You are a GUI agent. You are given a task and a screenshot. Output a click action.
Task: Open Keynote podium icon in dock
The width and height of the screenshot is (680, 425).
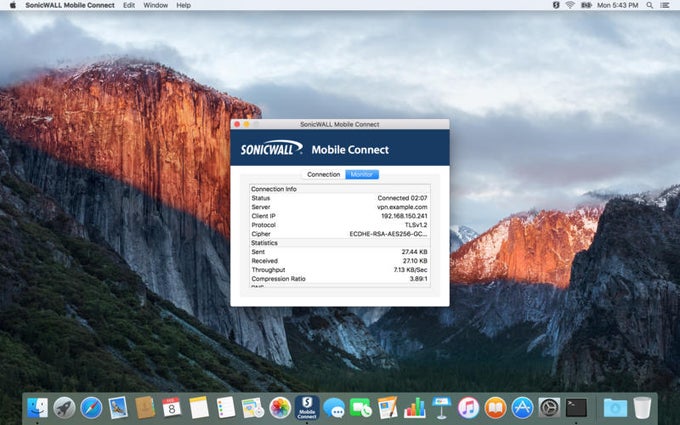coord(441,408)
